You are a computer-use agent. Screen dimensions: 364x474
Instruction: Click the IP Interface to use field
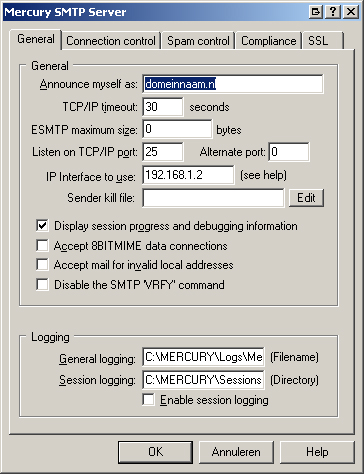[188, 175]
